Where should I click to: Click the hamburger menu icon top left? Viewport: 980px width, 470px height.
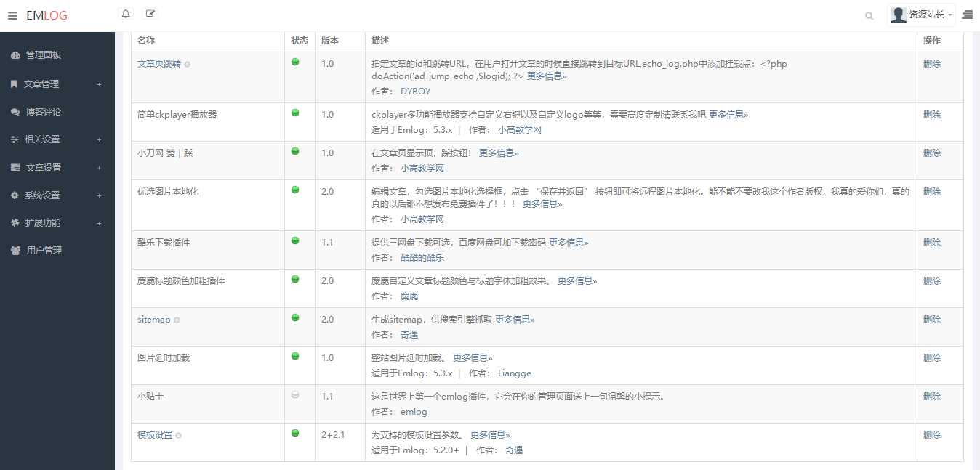pos(12,13)
